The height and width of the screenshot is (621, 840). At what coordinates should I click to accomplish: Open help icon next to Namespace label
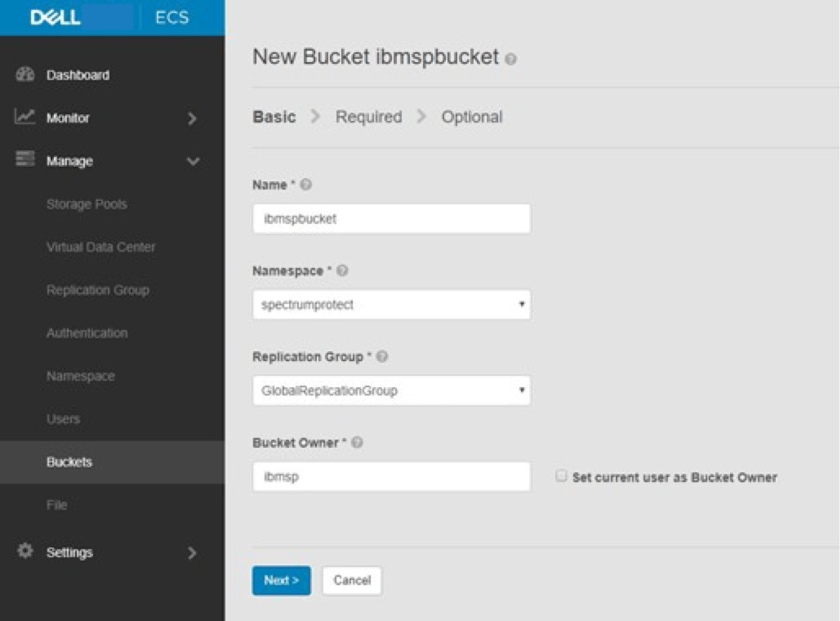pos(342,271)
